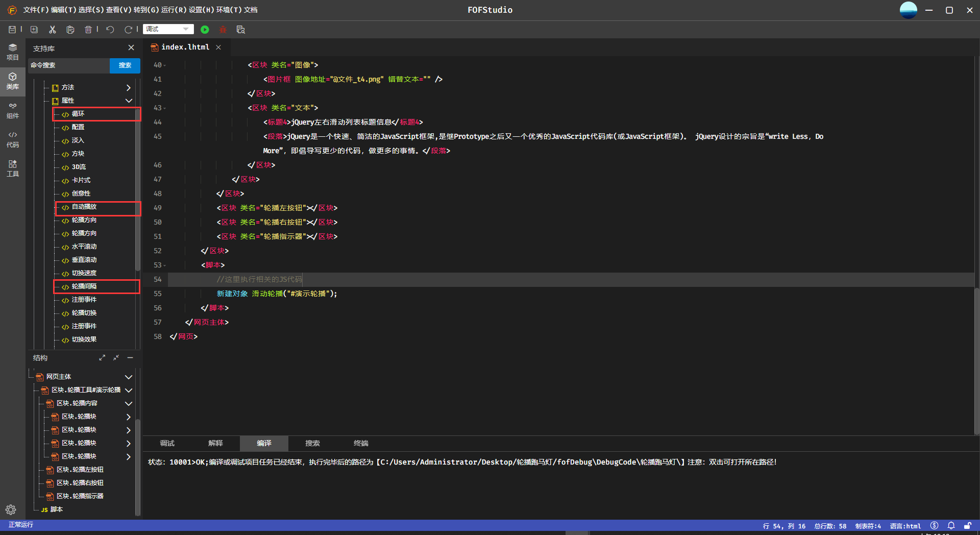
Task: Collapse the 网页主体 structure node
Action: 129,377
